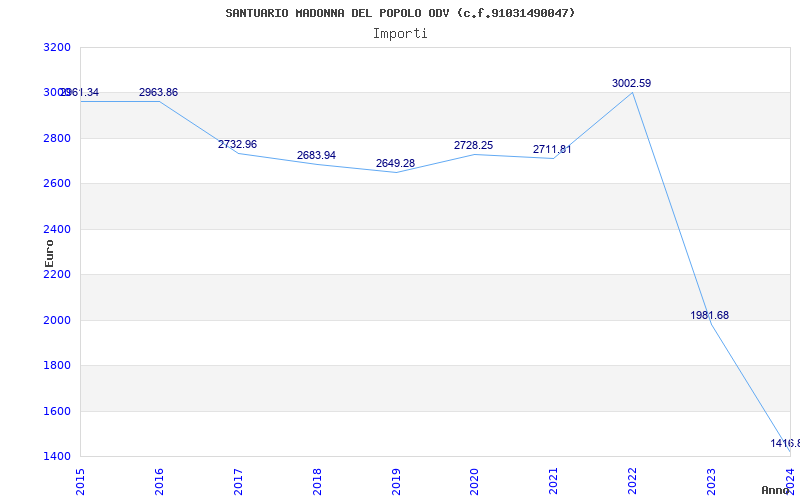Click the 2683.94 data label
Viewport: 800px width, 500px height.
click(x=316, y=155)
